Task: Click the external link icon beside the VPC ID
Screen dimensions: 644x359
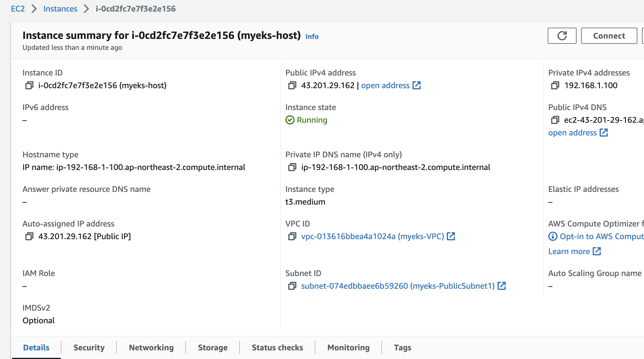Action: 451,236
